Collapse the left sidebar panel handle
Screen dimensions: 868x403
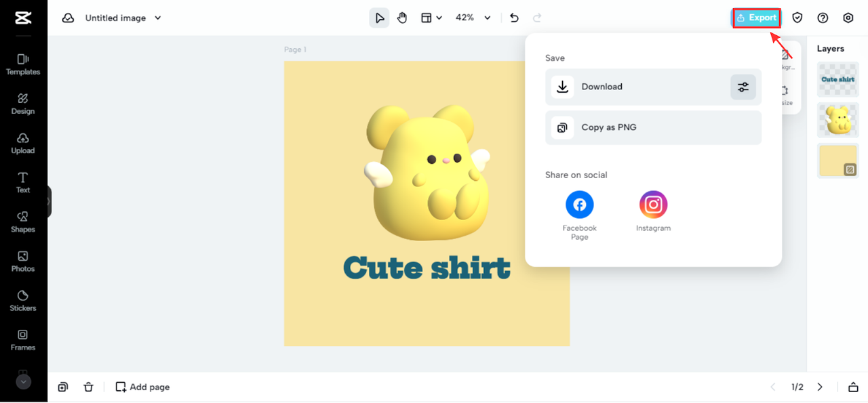tap(49, 202)
